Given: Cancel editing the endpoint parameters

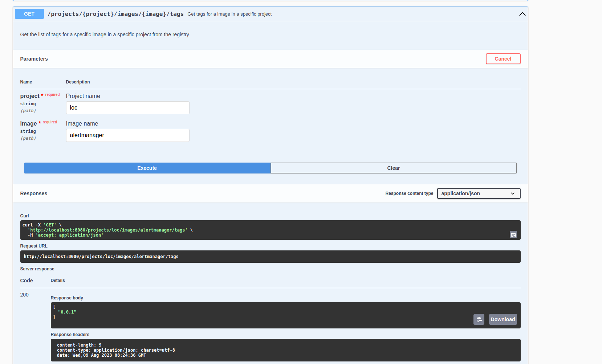Looking at the screenshot, I should point(503,58).
